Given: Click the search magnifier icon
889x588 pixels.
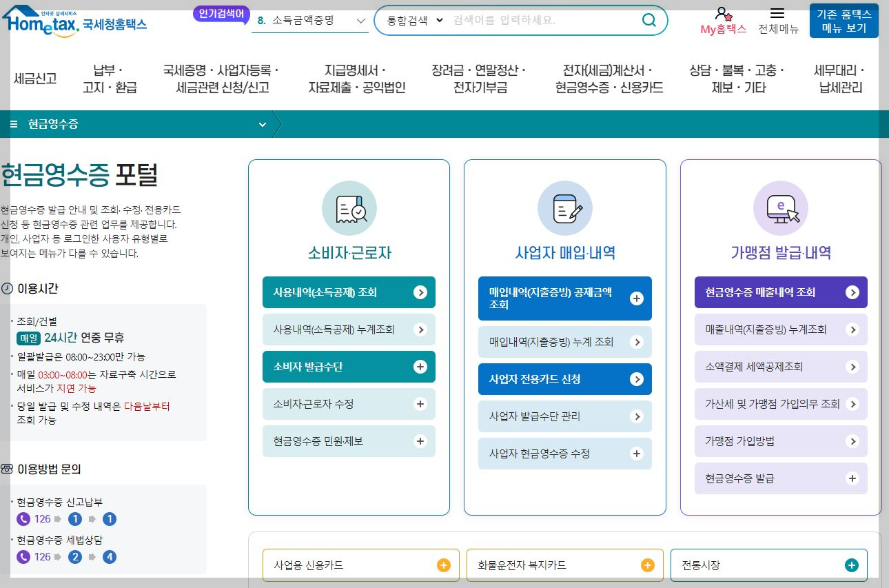Looking at the screenshot, I should 649,20.
